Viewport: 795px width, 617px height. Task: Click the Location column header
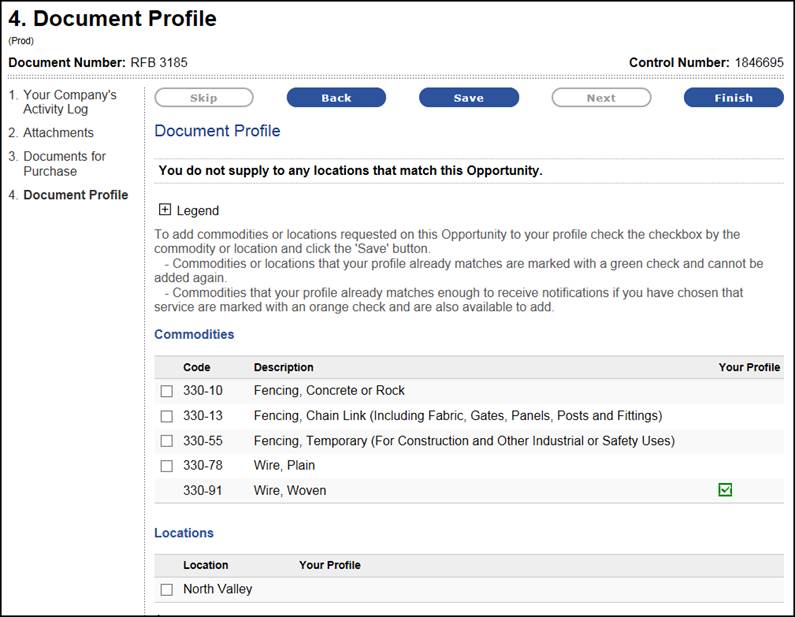tap(205, 565)
